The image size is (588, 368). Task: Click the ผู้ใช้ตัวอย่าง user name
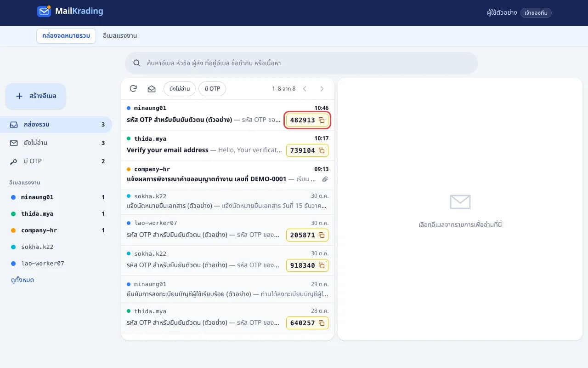pos(502,13)
